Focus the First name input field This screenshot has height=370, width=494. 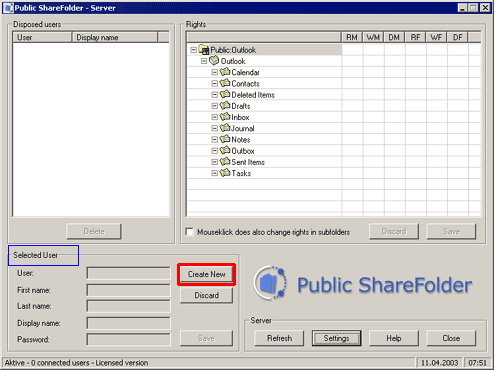tap(128, 290)
